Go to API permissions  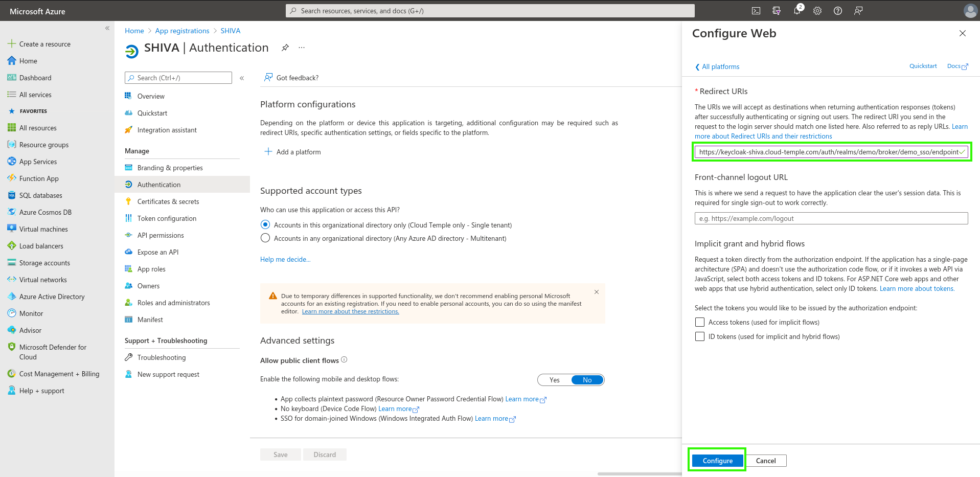161,235
